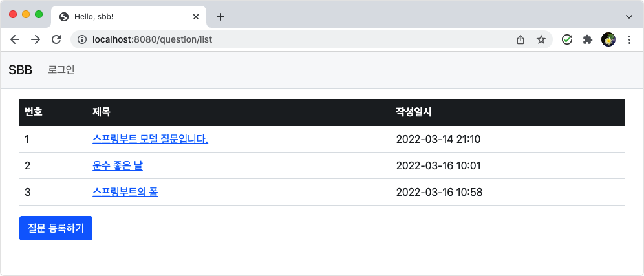Click the SBB brand link
The height and width of the screenshot is (276, 644).
(21, 70)
